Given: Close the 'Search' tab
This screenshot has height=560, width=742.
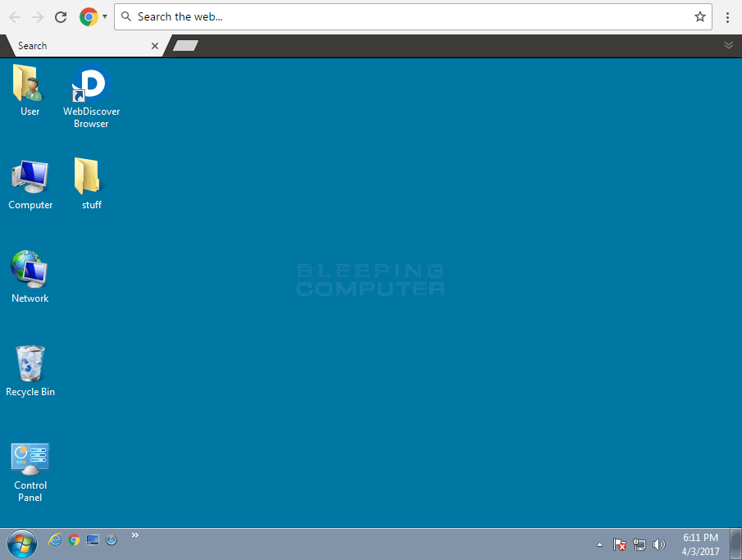Looking at the screenshot, I should coord(155,46).
